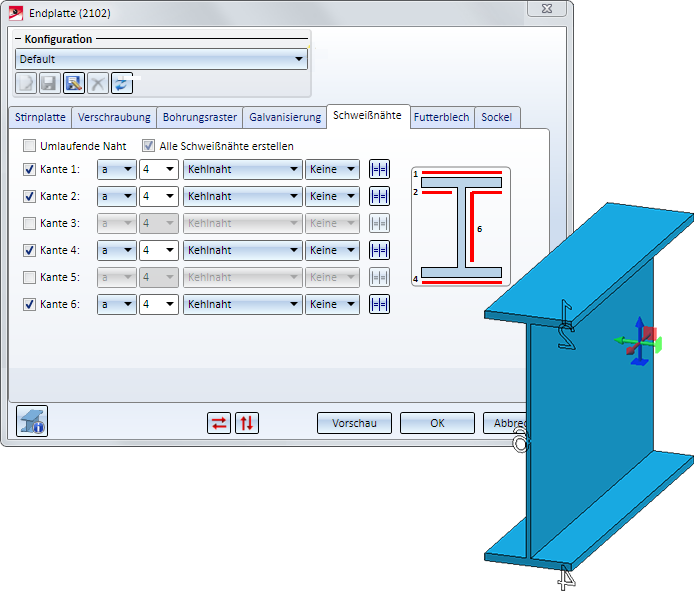Switch to the Stirnplatte tab
The width and height of the screenshot is (694, 591).
click(40, 117)
